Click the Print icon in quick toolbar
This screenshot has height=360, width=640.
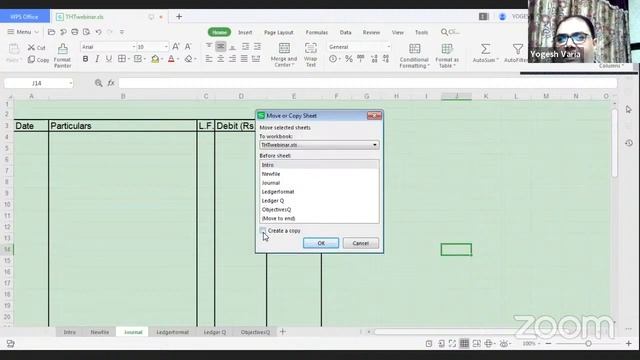tap(75, 32)
